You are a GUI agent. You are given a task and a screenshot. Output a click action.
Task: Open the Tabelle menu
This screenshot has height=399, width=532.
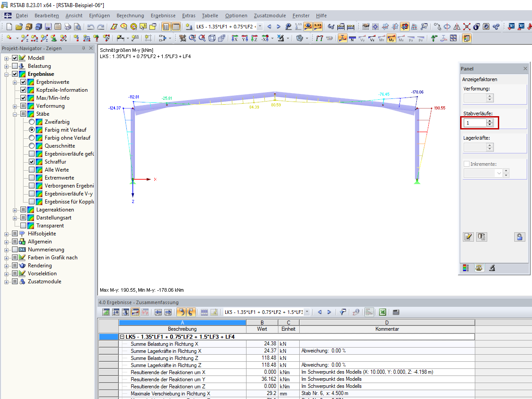210,16
